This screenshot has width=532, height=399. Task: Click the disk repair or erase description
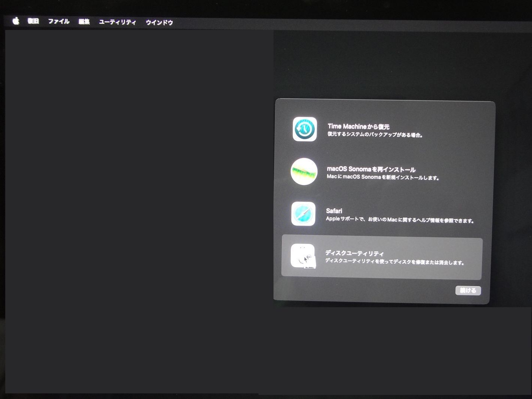(x=395, y=262)
